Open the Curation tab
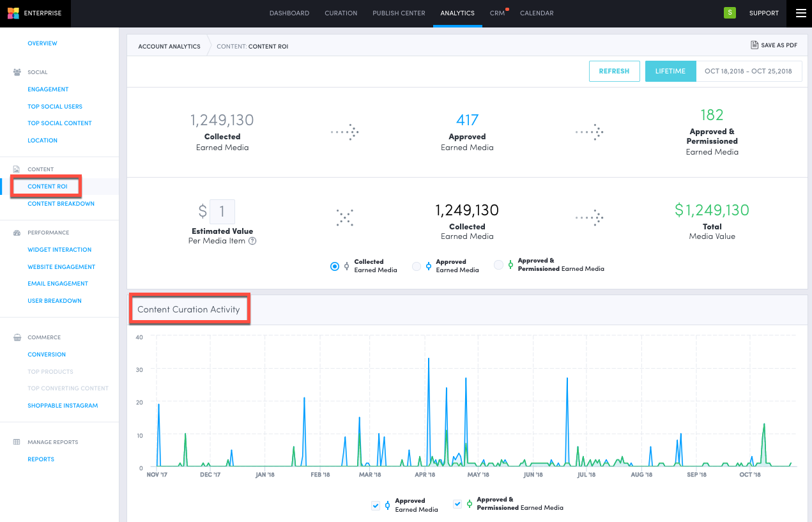 click(x=341, y=13)
